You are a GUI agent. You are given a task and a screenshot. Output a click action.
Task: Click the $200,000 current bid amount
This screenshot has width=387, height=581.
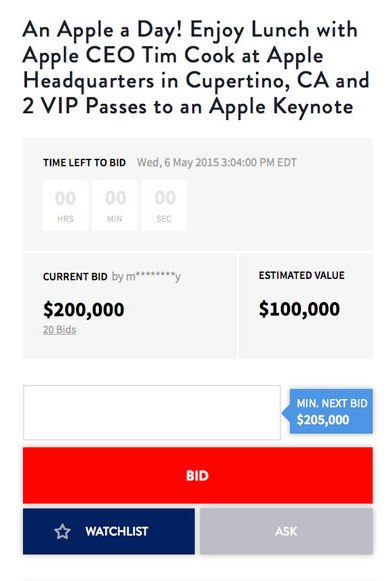click(x=84, y=310)
